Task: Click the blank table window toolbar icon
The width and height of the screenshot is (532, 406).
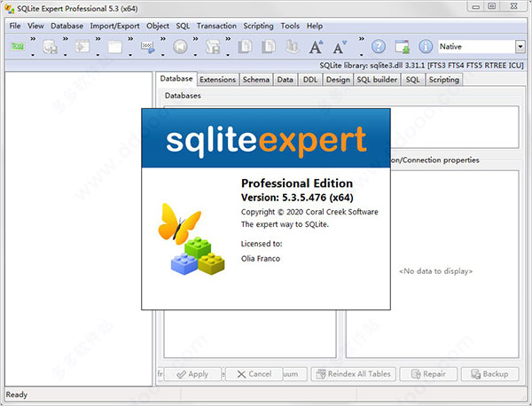Action: pyautogui.click(x=115, y=46)
